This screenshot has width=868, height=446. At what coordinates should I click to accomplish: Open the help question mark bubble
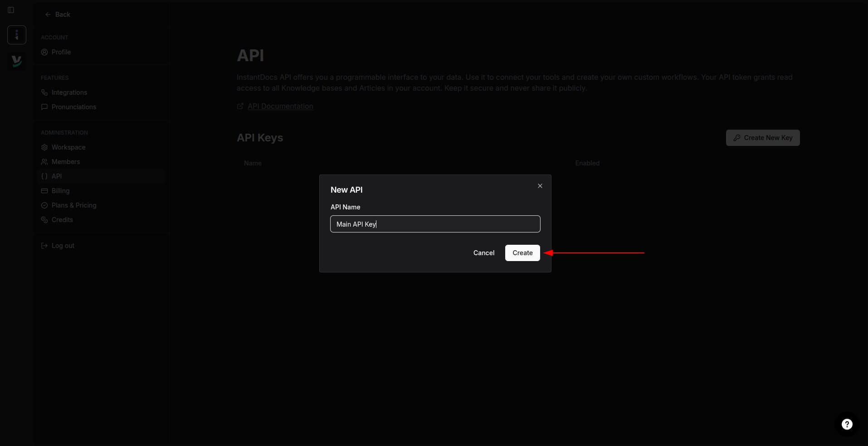coord(846,424)
